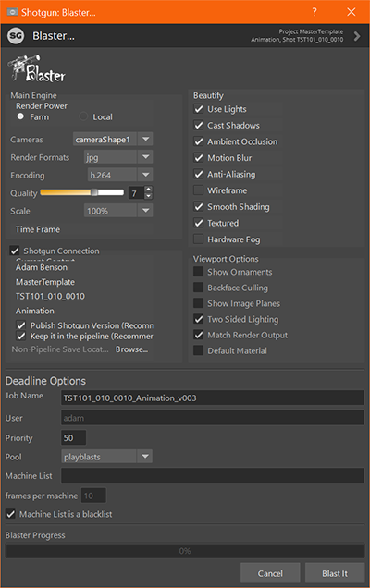This screenshot has height=588, width=370.
Task: Click the MasterTemplate project label
Action: coord(45,282)
